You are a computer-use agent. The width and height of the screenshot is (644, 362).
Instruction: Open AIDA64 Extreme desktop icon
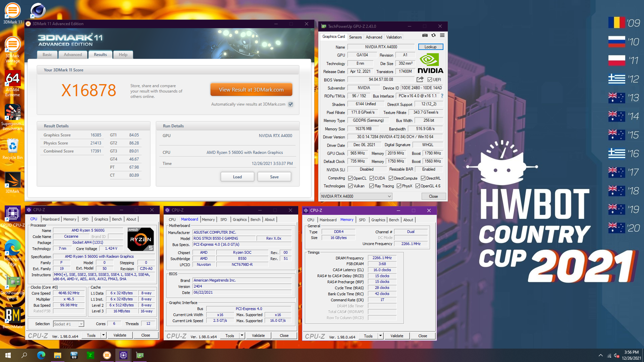point(12,84)
